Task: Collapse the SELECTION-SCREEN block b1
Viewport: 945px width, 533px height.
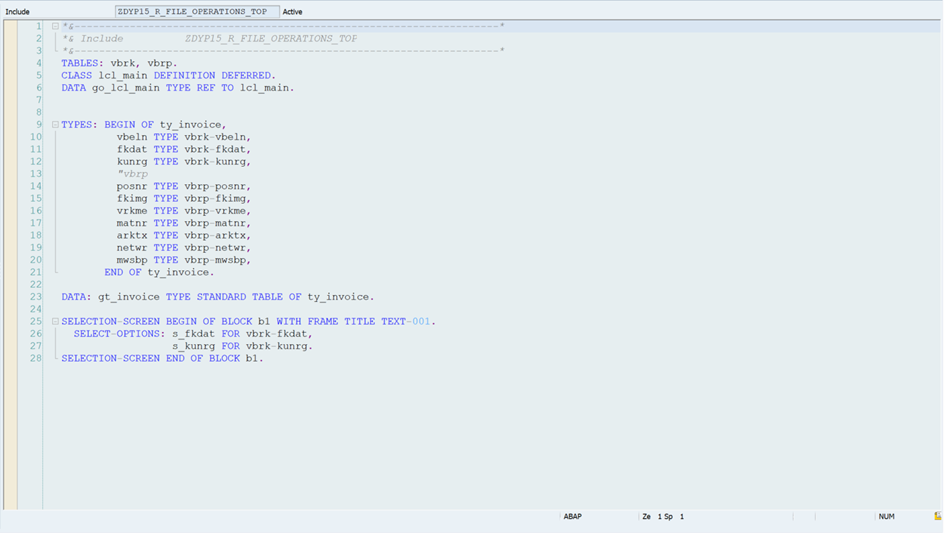Action: pyautogui.click(x=55, y=322)
